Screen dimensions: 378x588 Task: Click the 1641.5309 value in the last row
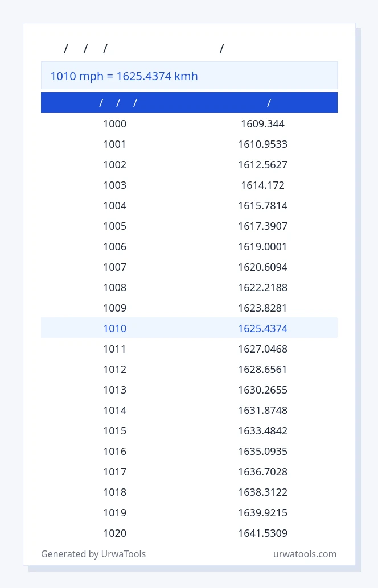pyautogui.click(x=263, y=533)
